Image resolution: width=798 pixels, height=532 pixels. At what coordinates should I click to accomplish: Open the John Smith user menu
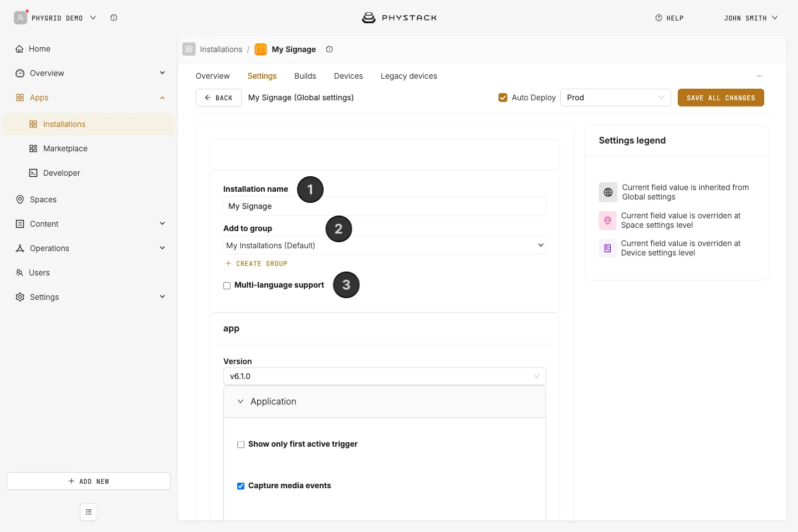[x=751, y=18]
